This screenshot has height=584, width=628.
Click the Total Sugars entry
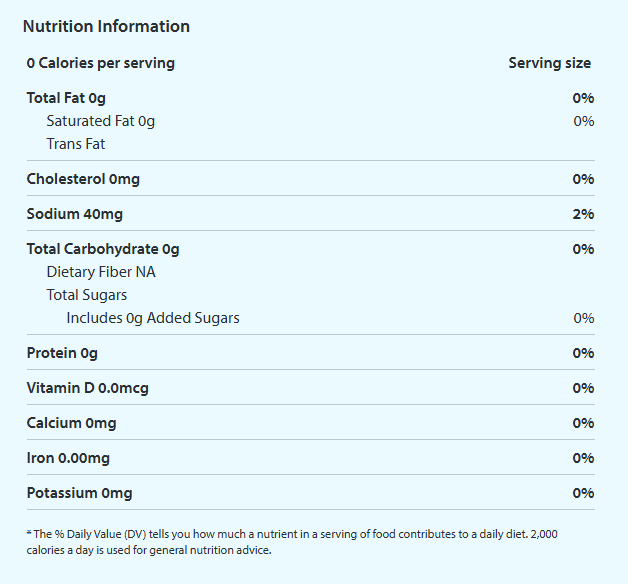pyautogui.click(x=87, y=295)
